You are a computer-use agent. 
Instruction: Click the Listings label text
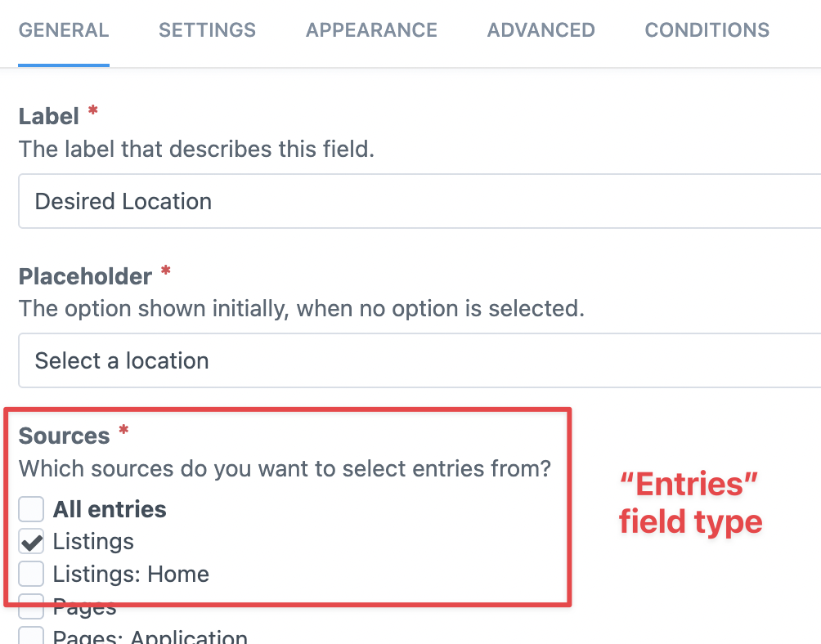pos(92,541)
